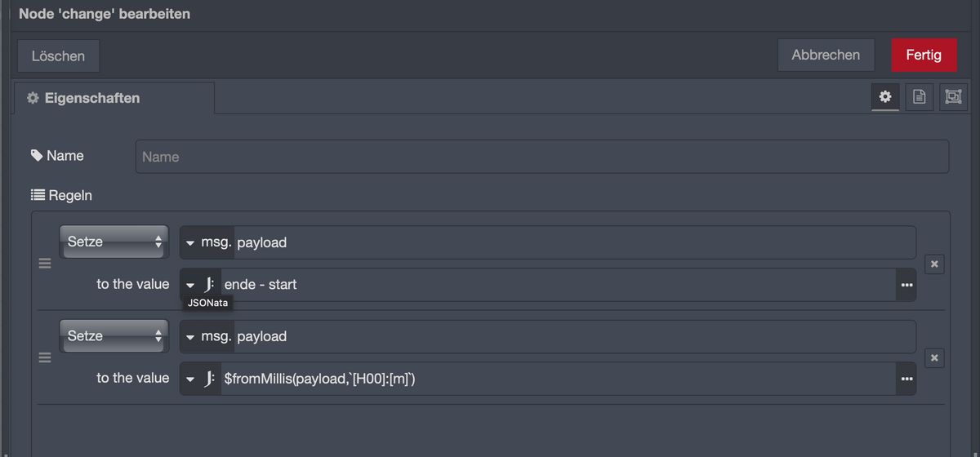Open expression editor for 'ende - start'
980x457 pixels.
pyautogui.click(x=906, y=285)
